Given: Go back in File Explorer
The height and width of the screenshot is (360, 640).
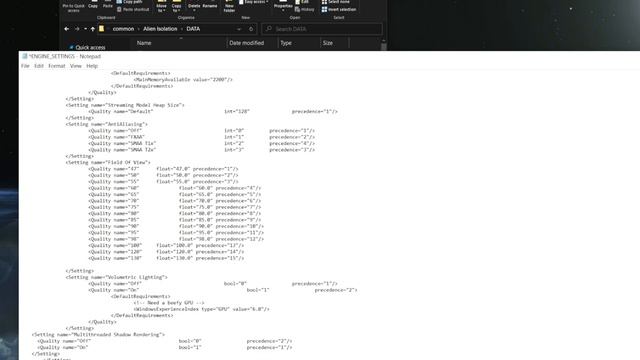Looking at the screenshot, I should [x=67, y=29].
